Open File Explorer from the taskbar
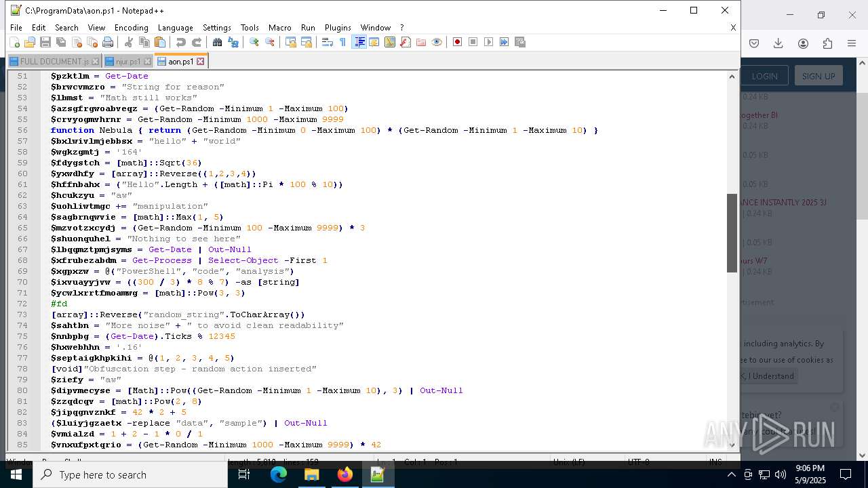The height and width of the screenshot is (488, 868). click(311, 474)
